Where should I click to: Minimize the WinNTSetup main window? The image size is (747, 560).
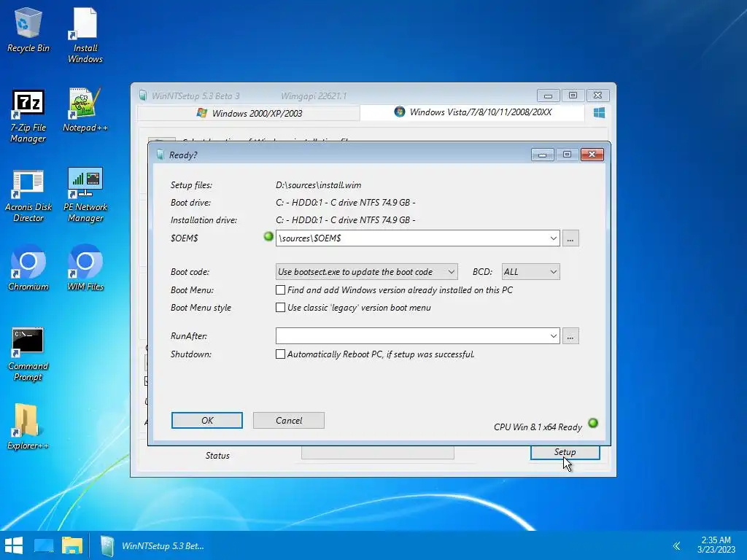(548, 96)
